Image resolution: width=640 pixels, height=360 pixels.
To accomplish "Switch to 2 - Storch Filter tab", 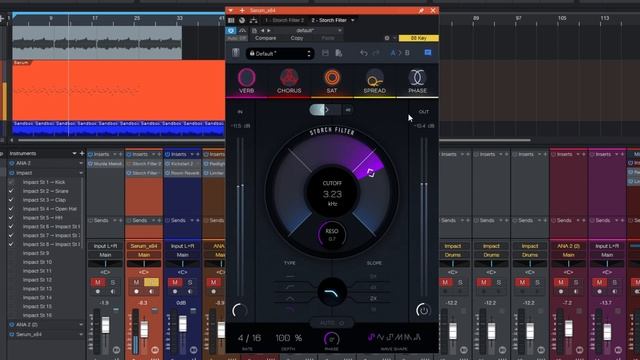I will [x=329, y=20].
